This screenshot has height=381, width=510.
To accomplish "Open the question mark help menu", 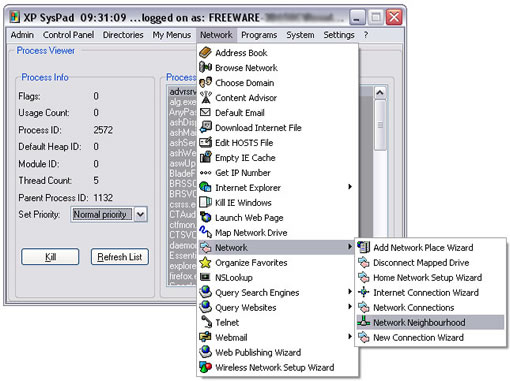I will (366, 35).
